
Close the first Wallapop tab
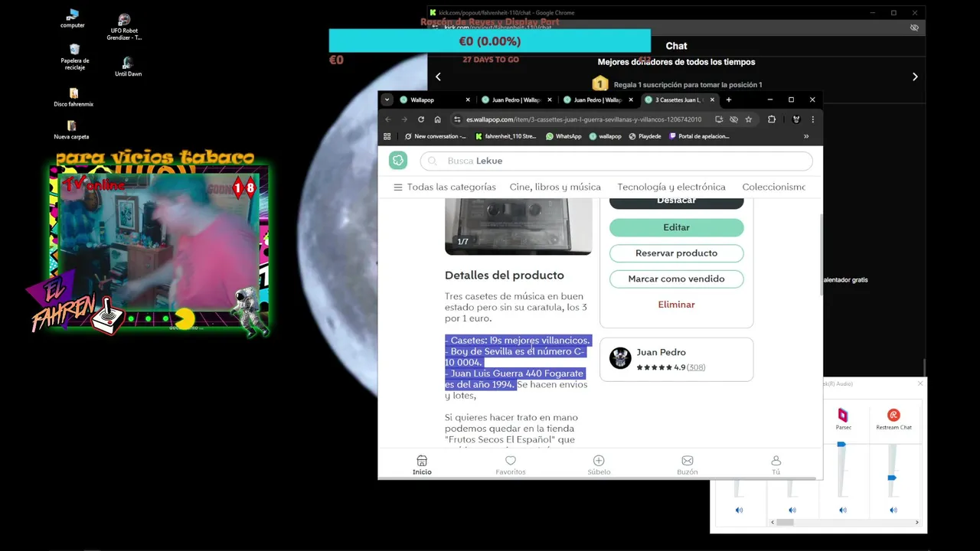pos(468,99)
